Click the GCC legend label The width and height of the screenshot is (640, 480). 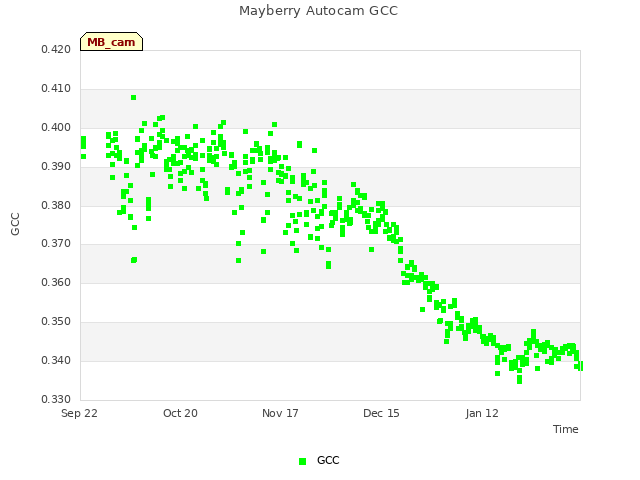click(328, 460)
